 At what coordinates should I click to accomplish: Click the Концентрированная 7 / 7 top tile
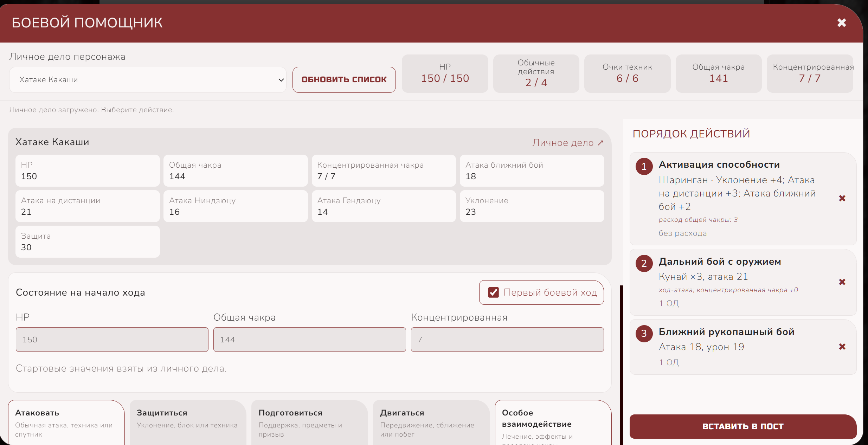pyautogui.click(x=810, y=73)
